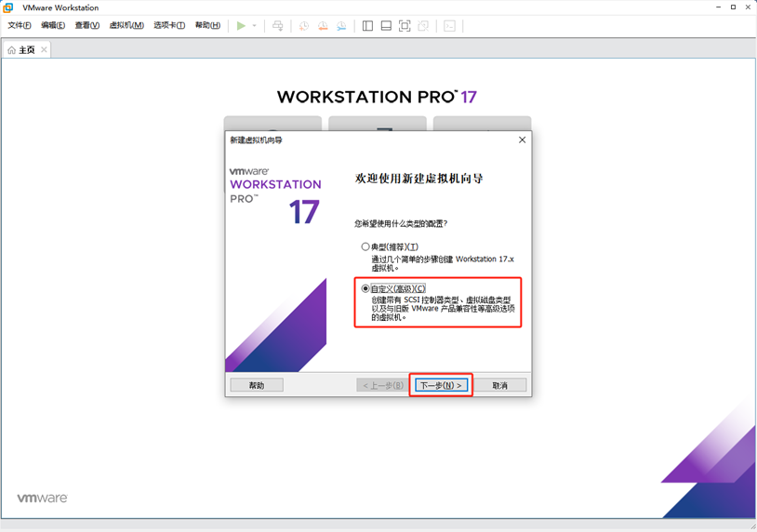Click the enter full screen icon
Viewport: 757px width, 532px height.
point(405,26)
